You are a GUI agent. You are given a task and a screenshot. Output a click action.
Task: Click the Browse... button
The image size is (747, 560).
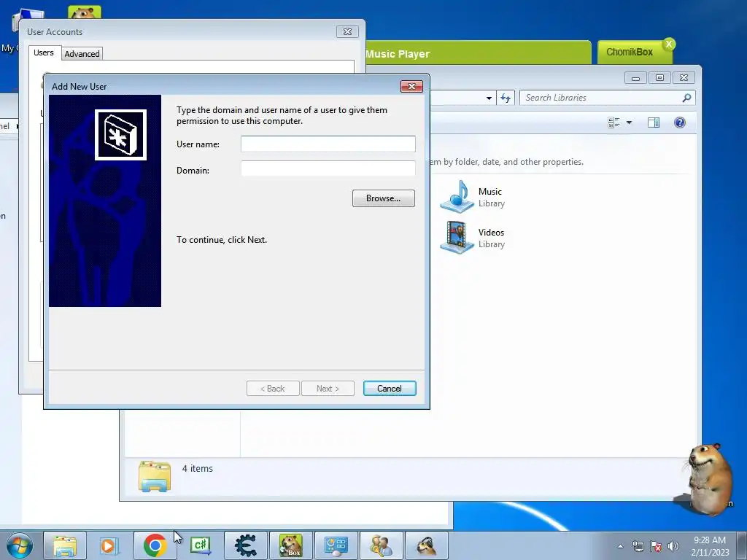[384, 198]
